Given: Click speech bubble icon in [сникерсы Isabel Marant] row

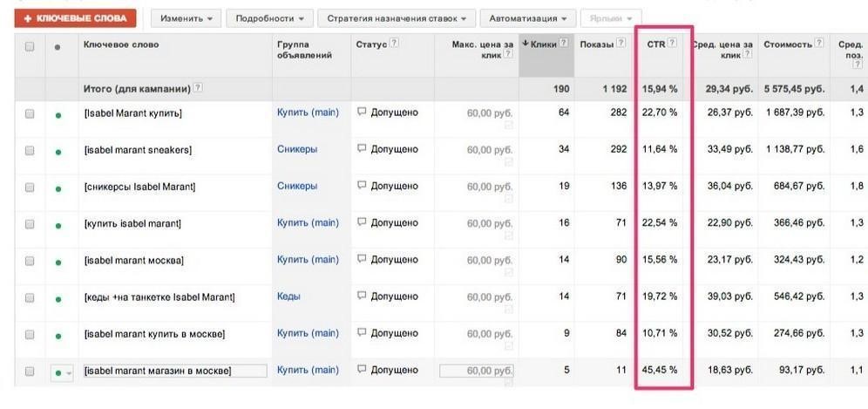Looking at the screenshot, I should tap(362, 186).
